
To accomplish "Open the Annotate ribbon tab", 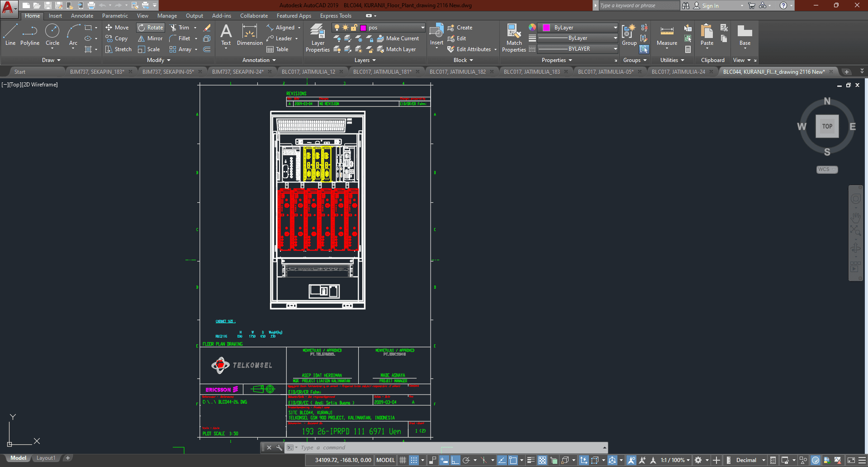I will [x=82, y=16].
